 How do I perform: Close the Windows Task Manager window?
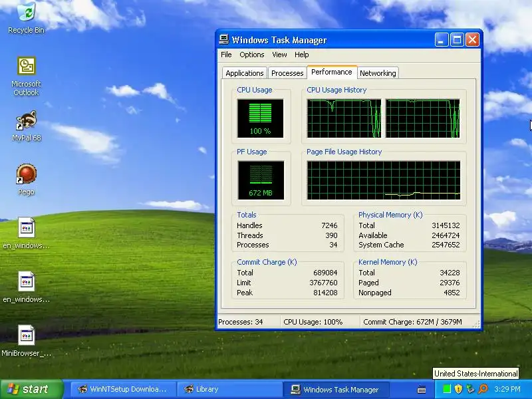472,40
